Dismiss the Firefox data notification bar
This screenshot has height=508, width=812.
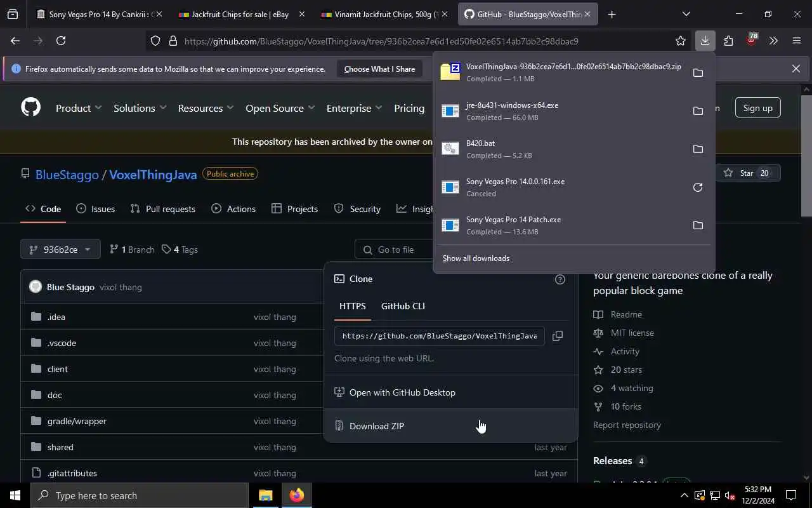[x=796, y=69]
